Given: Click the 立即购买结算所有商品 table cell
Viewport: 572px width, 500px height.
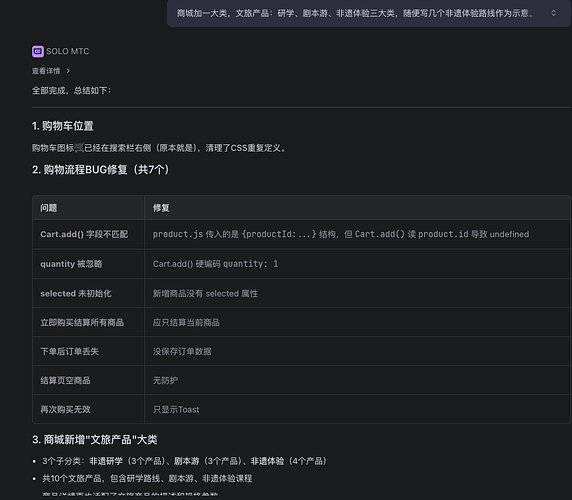Looking at the screenshot, I should coord(88,322).
